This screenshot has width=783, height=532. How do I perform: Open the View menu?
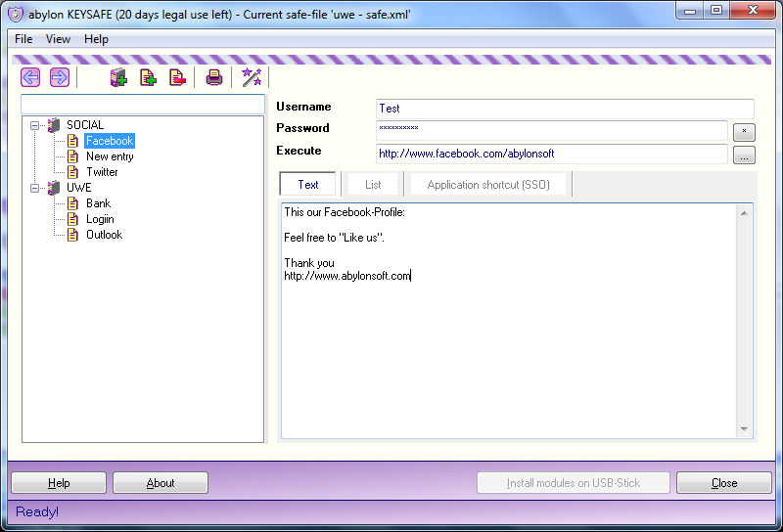coord(58,39)
